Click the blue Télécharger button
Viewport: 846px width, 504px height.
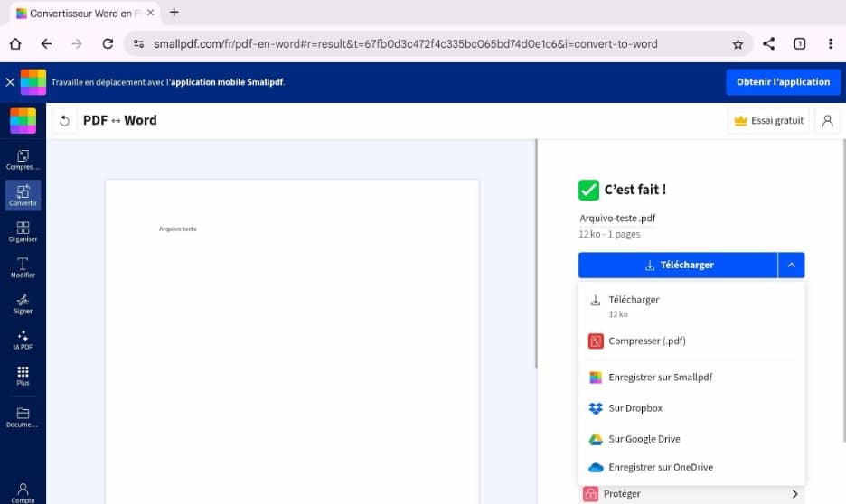[678, 266]
